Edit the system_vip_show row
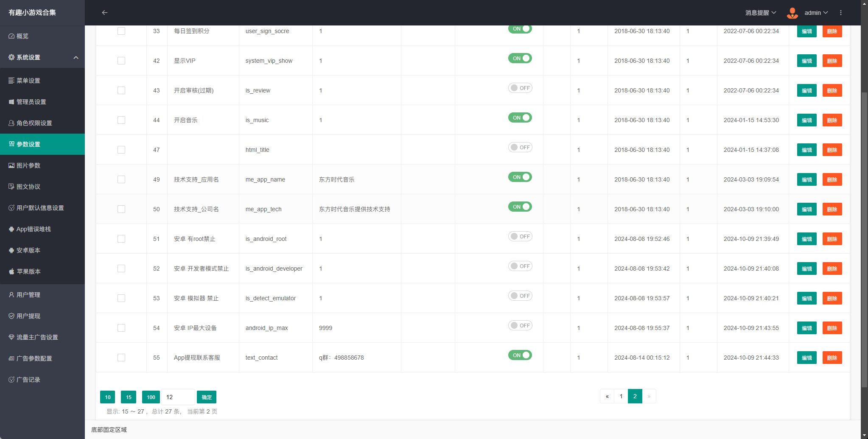 click(807, 61)
